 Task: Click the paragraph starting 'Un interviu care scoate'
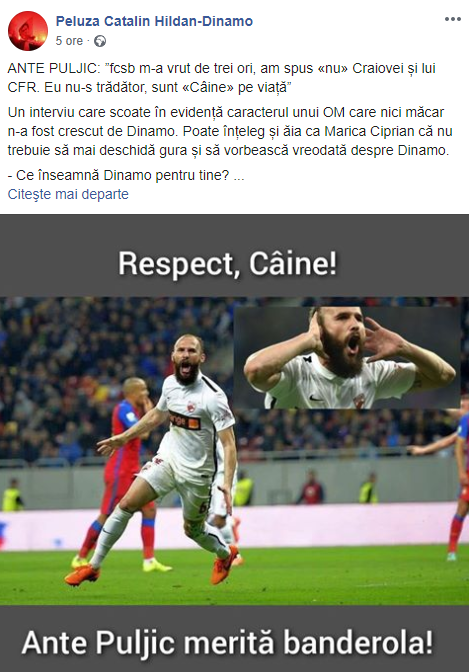(x=230, y=131)
